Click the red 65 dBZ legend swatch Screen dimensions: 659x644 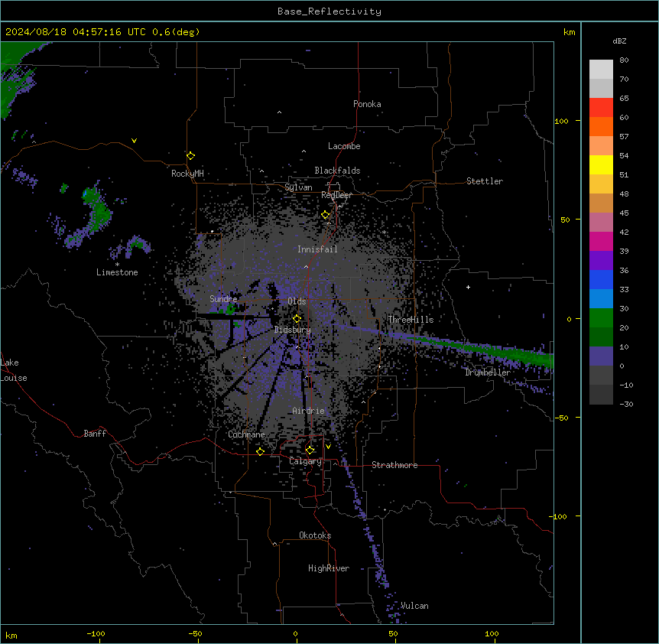pos(601,108)
